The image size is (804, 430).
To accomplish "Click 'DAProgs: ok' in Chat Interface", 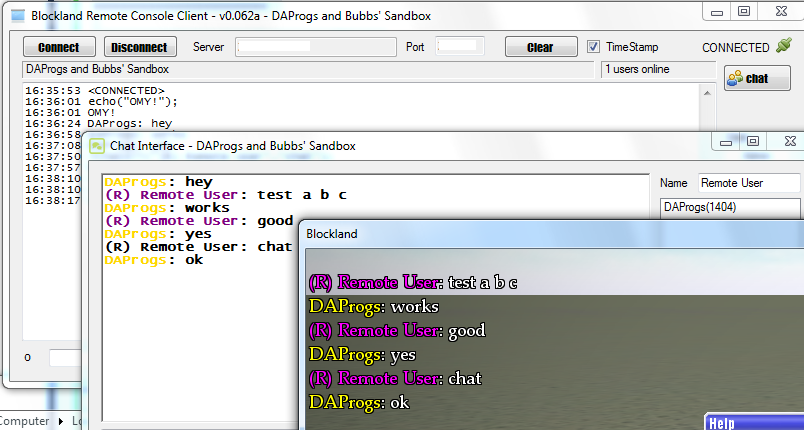I will (153, 260).
